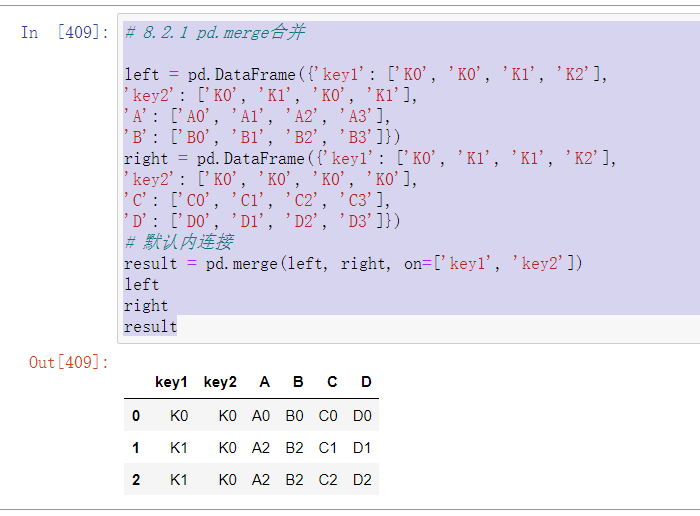Click cell D0 in the output table
The image size is (700, 516).
[362, 416]
